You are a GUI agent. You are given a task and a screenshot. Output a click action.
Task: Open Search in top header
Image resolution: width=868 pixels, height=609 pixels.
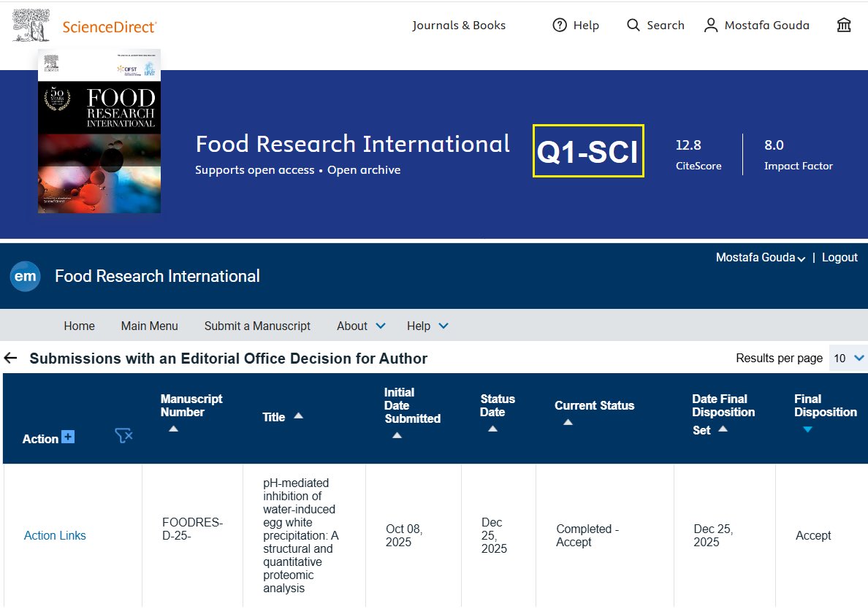(x=666, y=25)
